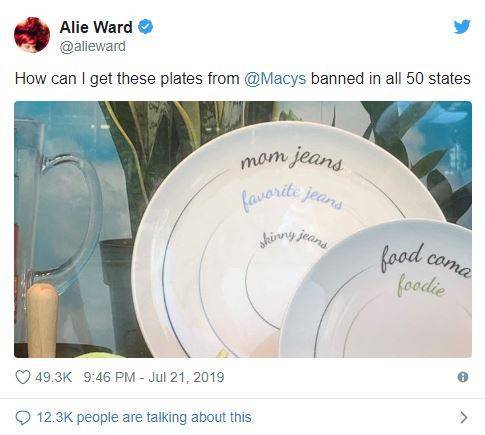Click Alie Ward's profile avatar
485x435 pixels.
(32, 35)
